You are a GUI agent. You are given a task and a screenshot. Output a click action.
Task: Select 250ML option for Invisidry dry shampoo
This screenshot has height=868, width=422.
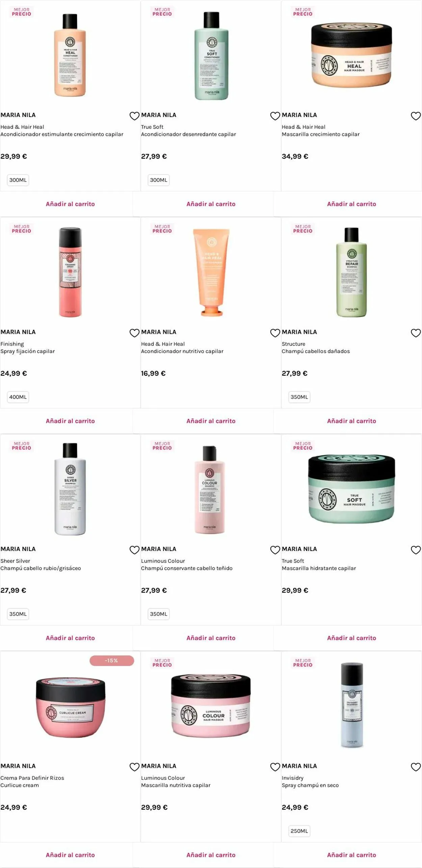click(x=299, y=831)
